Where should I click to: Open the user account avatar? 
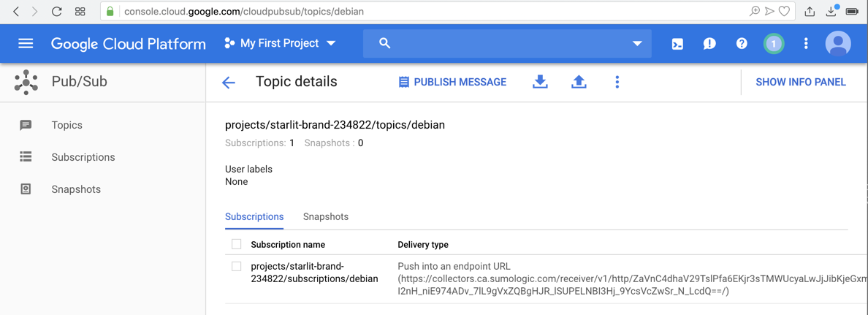click(838, 44)
